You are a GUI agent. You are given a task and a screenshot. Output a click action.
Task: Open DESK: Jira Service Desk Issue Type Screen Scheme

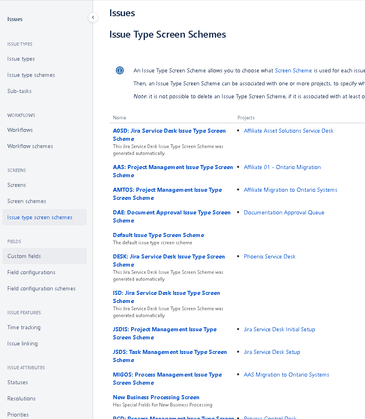[x=169, y=260]
